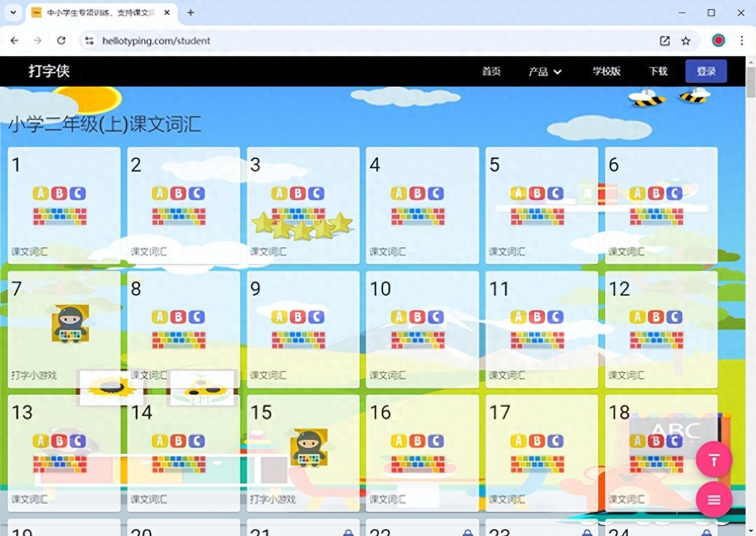Open 学校版 in the navigation bar
756x536 pixels.
(x=607, y=71)
